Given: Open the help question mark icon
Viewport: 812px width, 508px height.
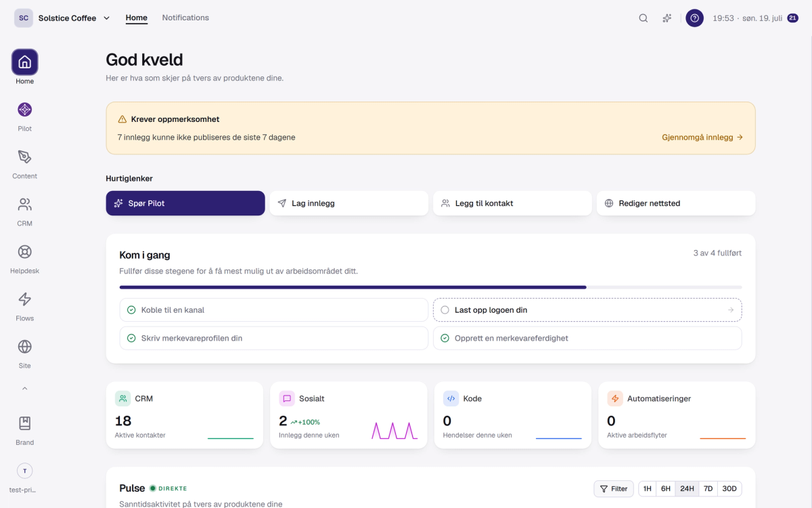Looking at the screenshot, I should (x=694, y=18).
